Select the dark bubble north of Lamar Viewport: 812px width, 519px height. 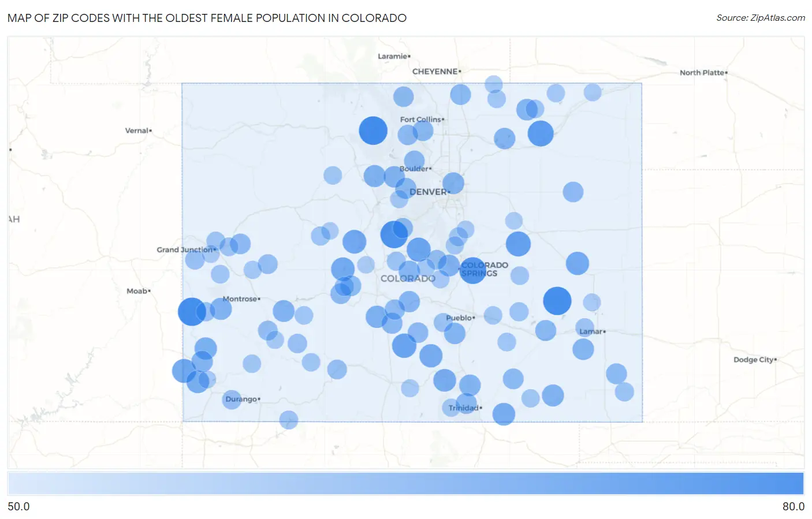click(557, 301)
